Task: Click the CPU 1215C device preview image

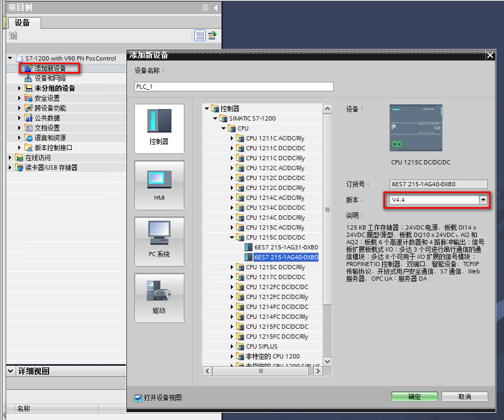Action: pos(416,128)
